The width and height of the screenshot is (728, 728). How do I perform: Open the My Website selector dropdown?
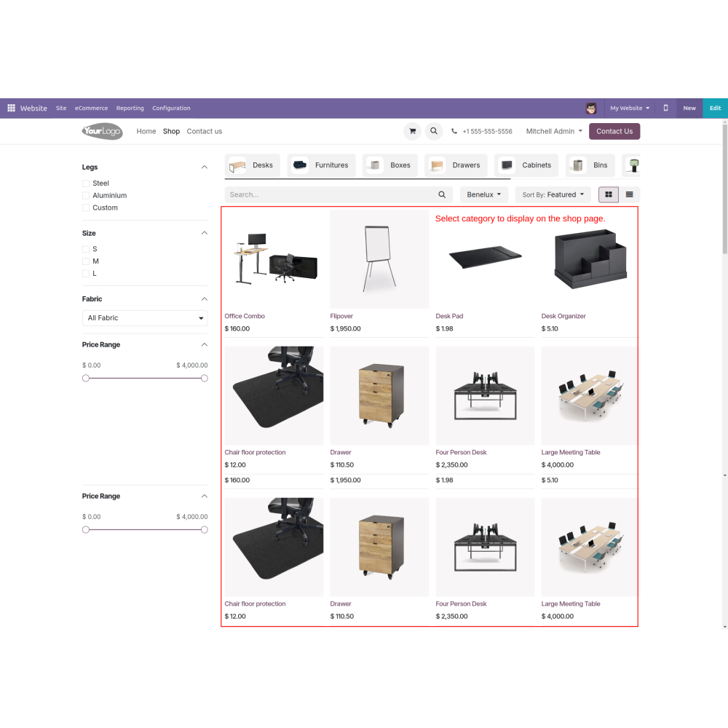(630, 108)
